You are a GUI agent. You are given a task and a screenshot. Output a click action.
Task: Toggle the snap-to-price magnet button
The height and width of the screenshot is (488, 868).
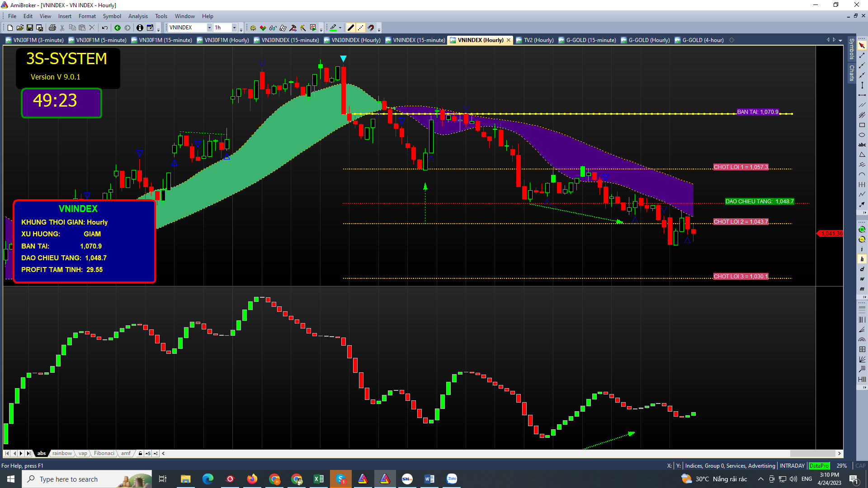pyautogui.click(x=371, y=28)
